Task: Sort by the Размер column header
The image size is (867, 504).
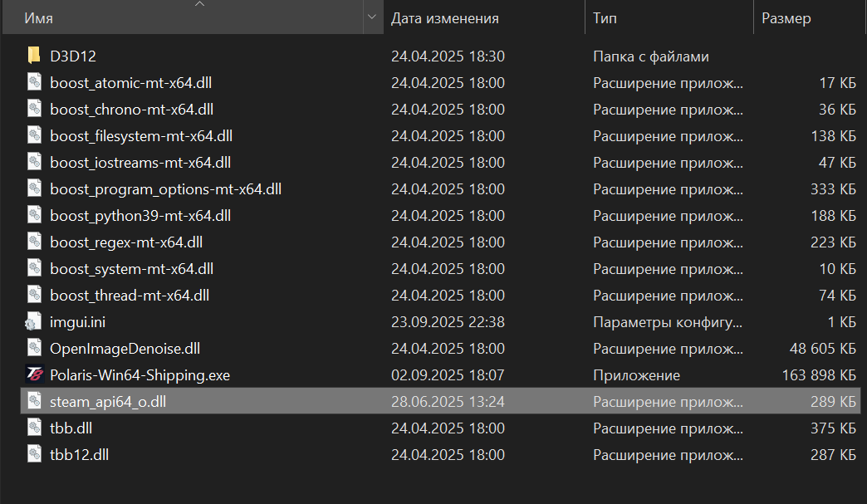Action: coord(786,18)
